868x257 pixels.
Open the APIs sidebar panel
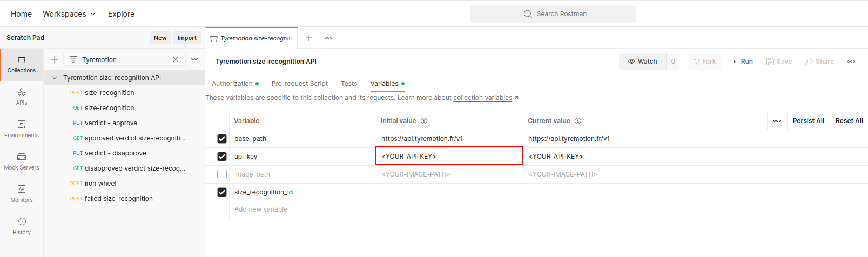tap(22, 96)
